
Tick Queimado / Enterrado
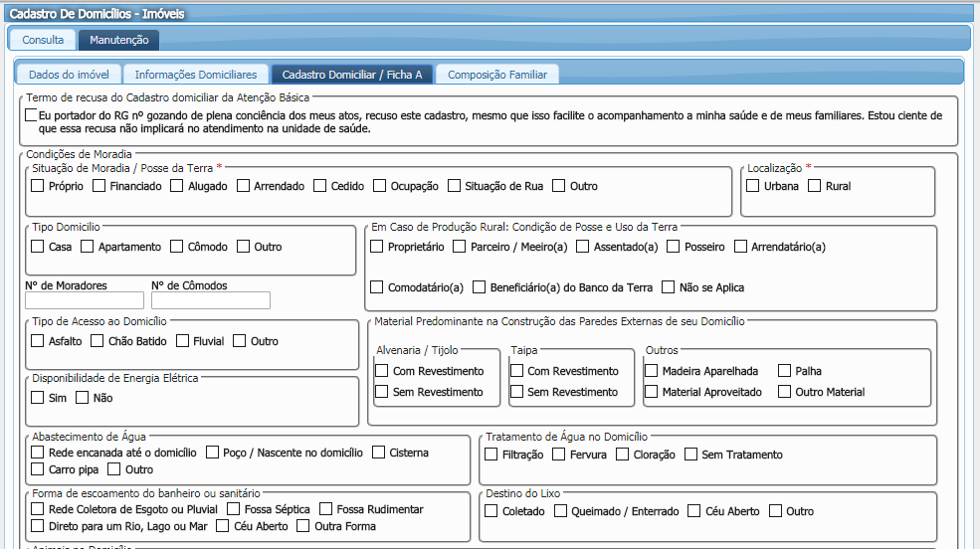(560, 511)
